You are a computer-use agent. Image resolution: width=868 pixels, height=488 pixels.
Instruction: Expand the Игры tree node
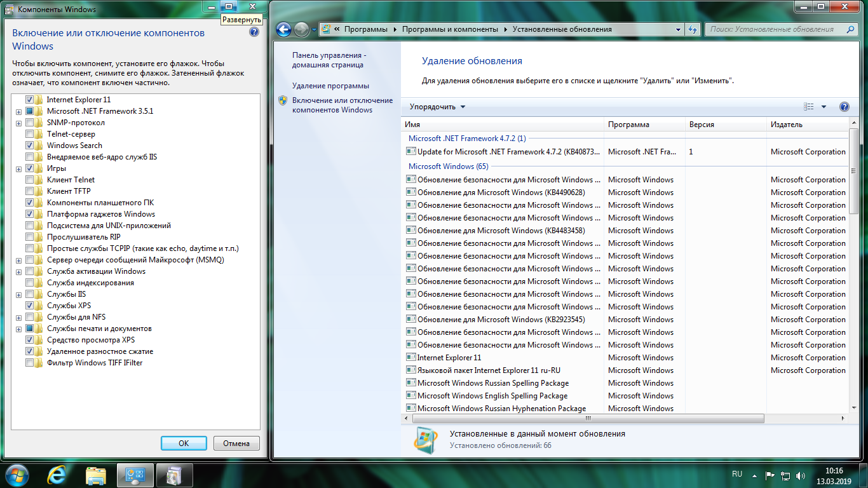point(19,169)
